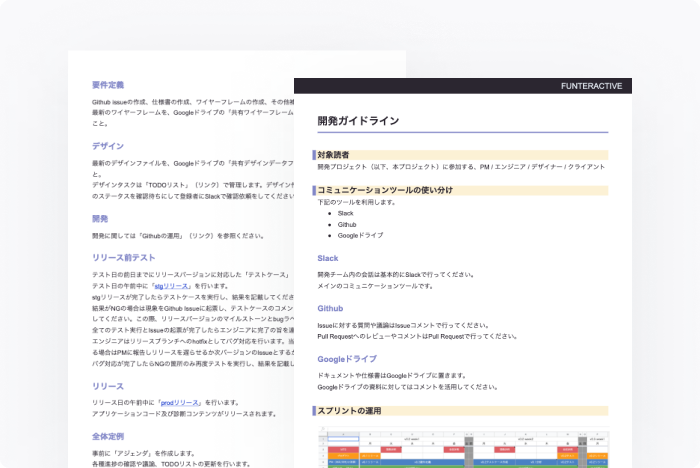Screen dimensions: 700x468
Task: Click the line アプリケーションコード及び診断コンテンツがリリースされます。
Action: (184, 414)
